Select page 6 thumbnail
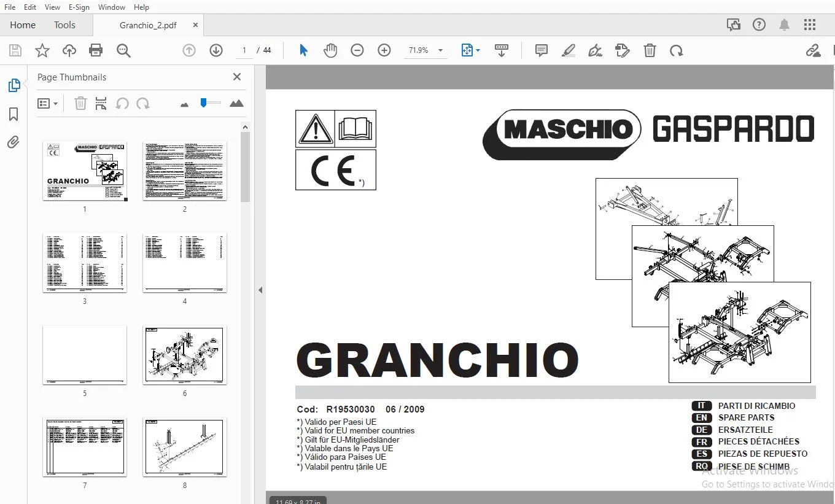 click(185, 355)
